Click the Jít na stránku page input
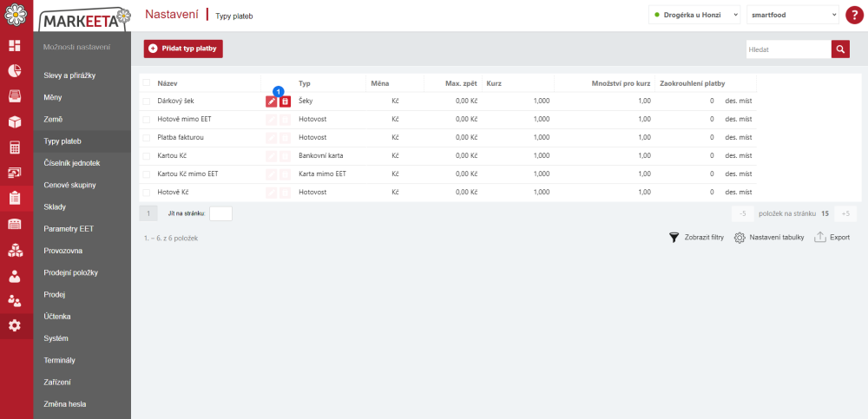The height and width of the screenshot is (419, 868). [220, 213]
